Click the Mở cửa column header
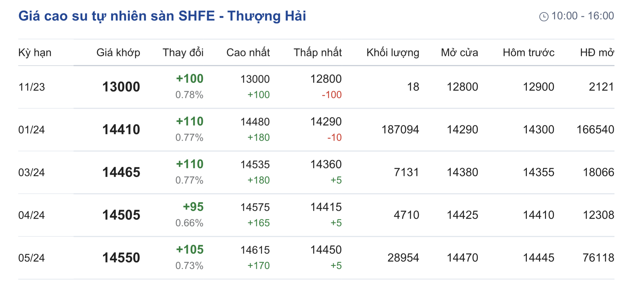 [x=460, y=53]
